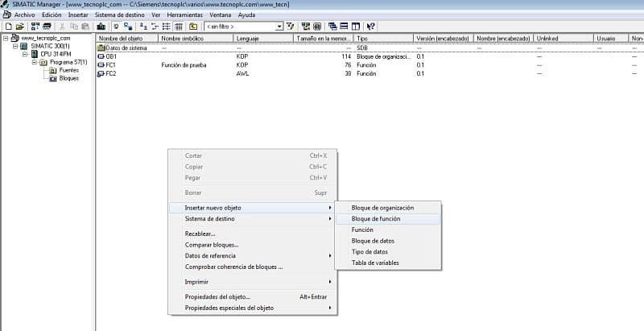Choose Bloque de organización from submenu
This screenshot has width=644, height=331.
[x=388, y=208]
